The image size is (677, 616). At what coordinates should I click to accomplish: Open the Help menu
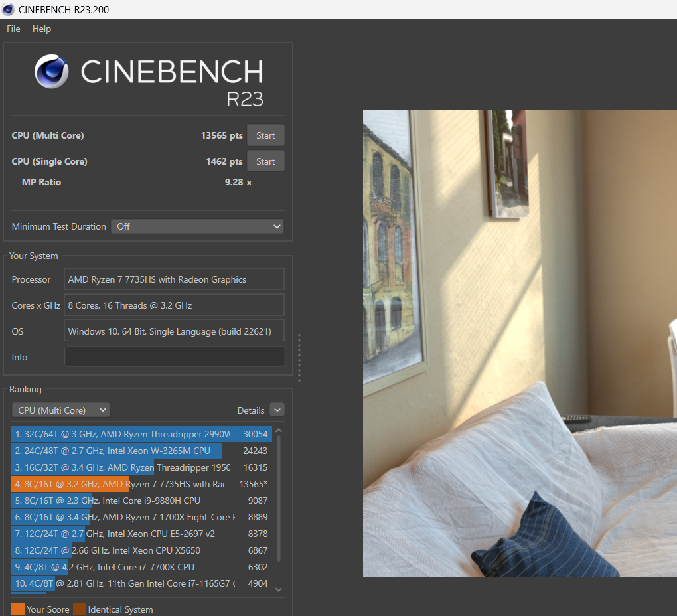pos(41,29)
